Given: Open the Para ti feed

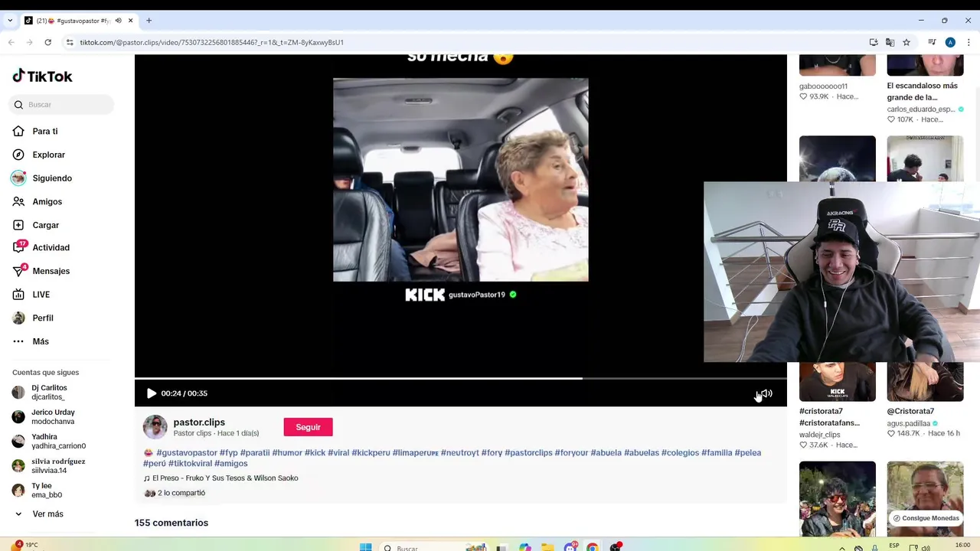Looking at the screenshot, I should (44, 132).
